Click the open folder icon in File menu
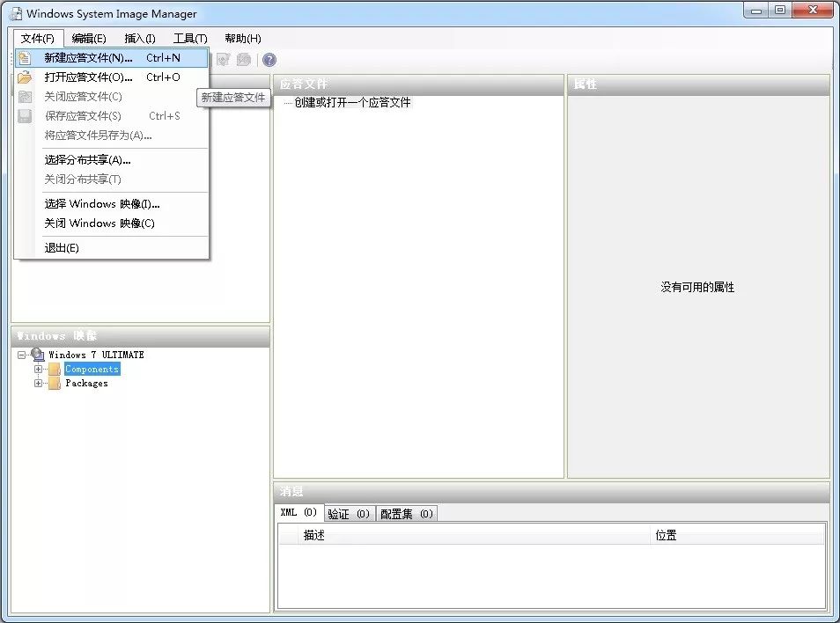The height and width of the screenshot is (623, 840). coord(24,77)
